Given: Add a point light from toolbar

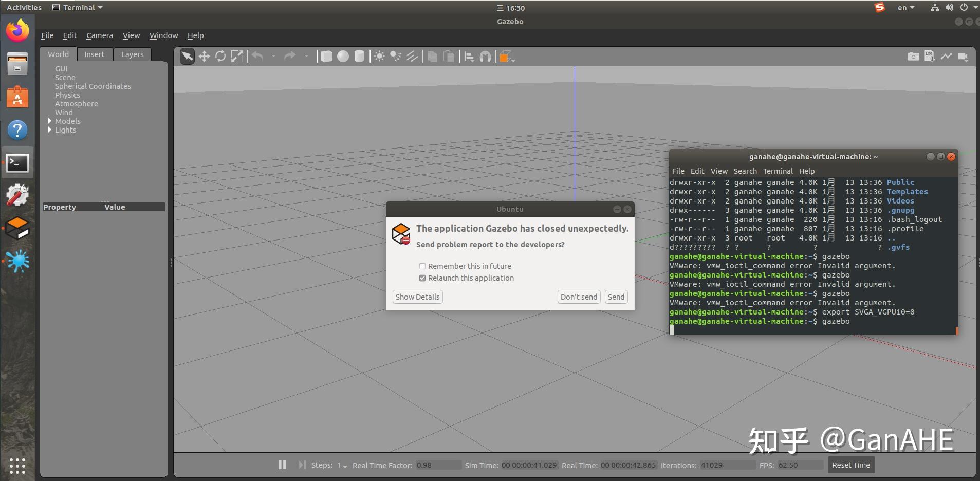Looking at the screenshot, I should [379, 57].
